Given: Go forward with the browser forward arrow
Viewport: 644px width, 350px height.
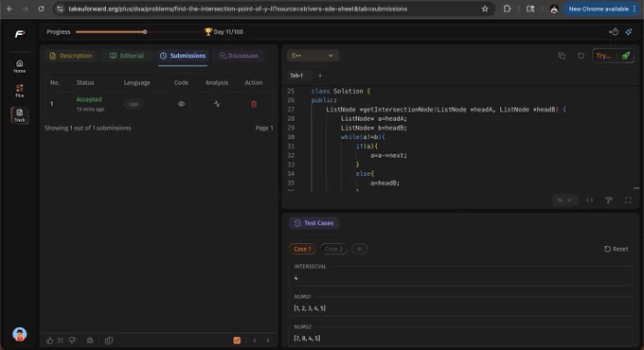Looking at the screenshot, I should coord(25,9).
